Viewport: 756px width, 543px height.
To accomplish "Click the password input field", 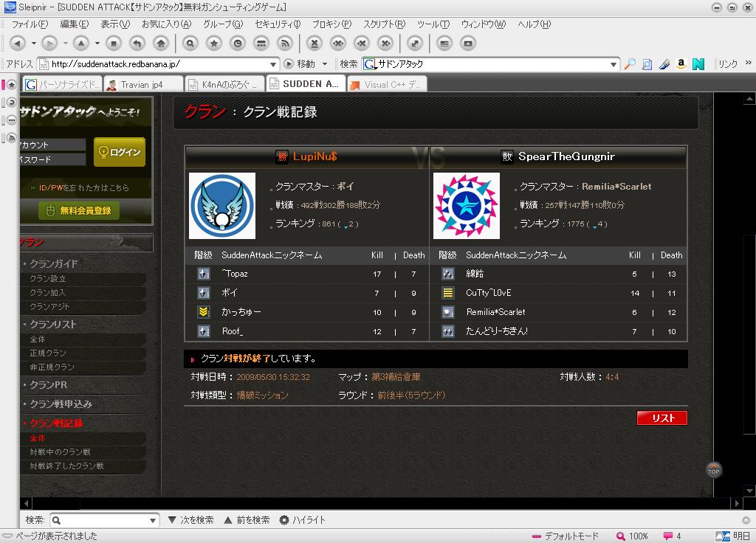I will click(x=52, y=159).
